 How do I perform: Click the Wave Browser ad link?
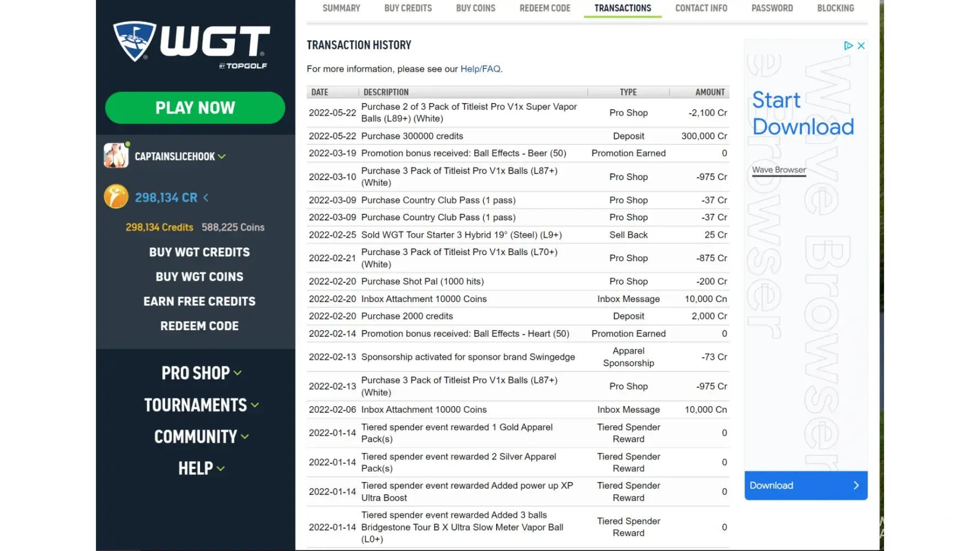(x=779, y=170)
